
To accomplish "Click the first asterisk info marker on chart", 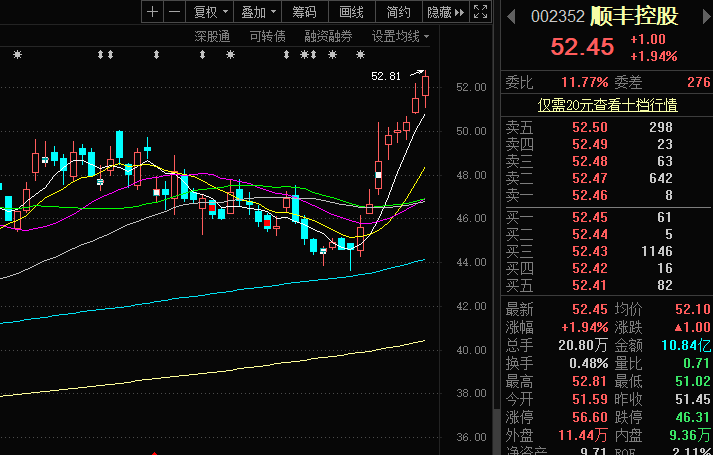I will (16, 54).
